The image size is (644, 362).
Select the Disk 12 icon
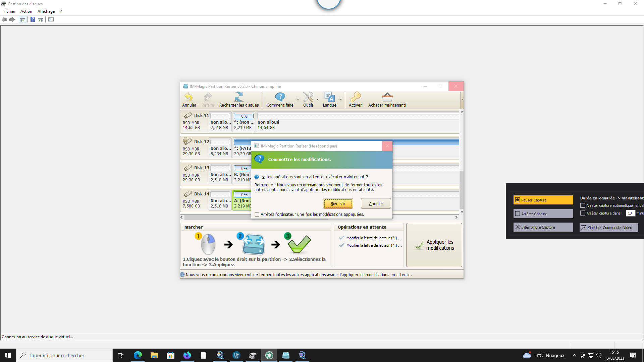point(188,141)
